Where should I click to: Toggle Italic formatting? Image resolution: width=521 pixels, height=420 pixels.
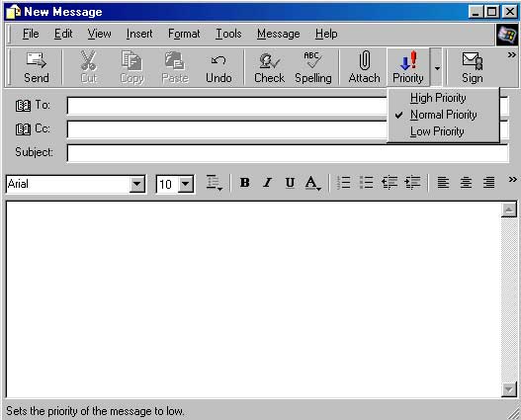267,182
